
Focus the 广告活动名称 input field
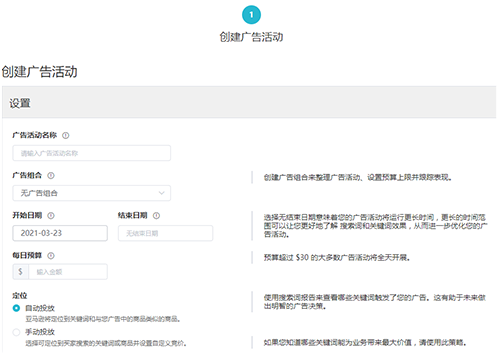tap(92, 153)
